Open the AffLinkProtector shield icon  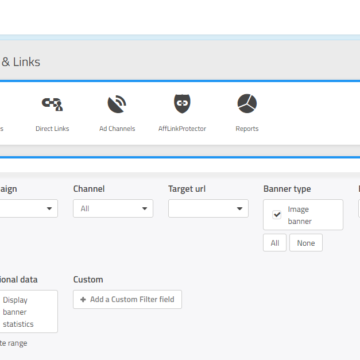(x=182, y=104)
